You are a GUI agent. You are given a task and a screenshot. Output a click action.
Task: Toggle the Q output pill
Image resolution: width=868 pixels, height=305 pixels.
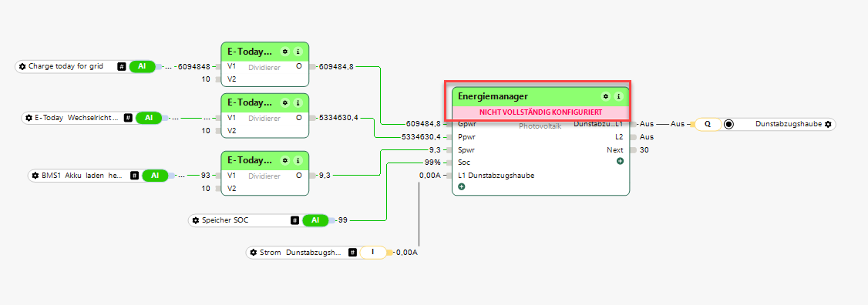(708, 125)
